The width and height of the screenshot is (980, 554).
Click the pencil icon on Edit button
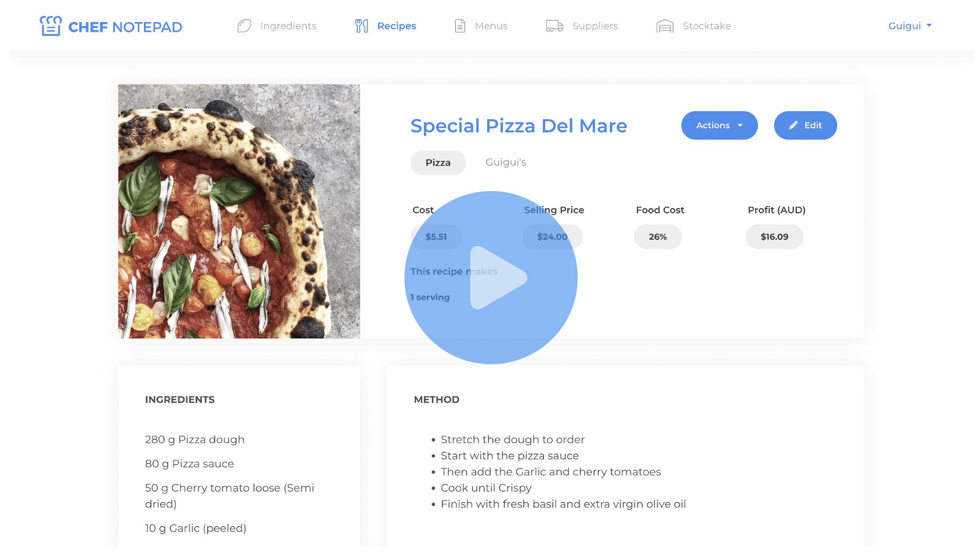click(793, 125)
